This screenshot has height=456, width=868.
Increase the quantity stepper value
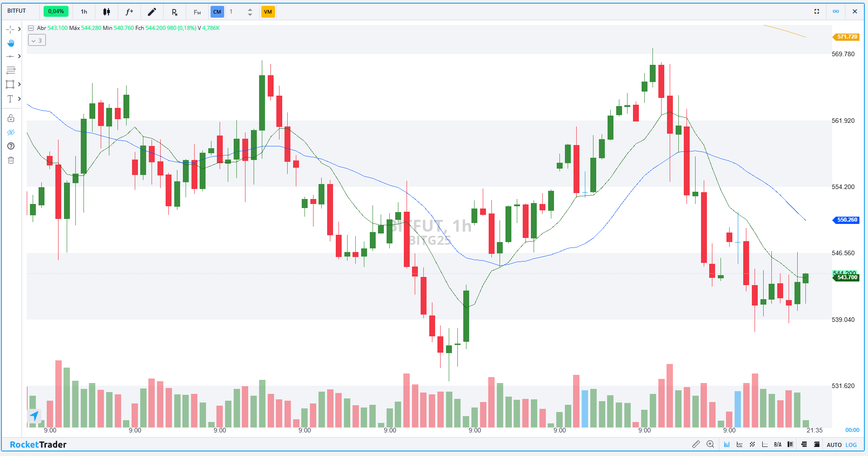250,9
